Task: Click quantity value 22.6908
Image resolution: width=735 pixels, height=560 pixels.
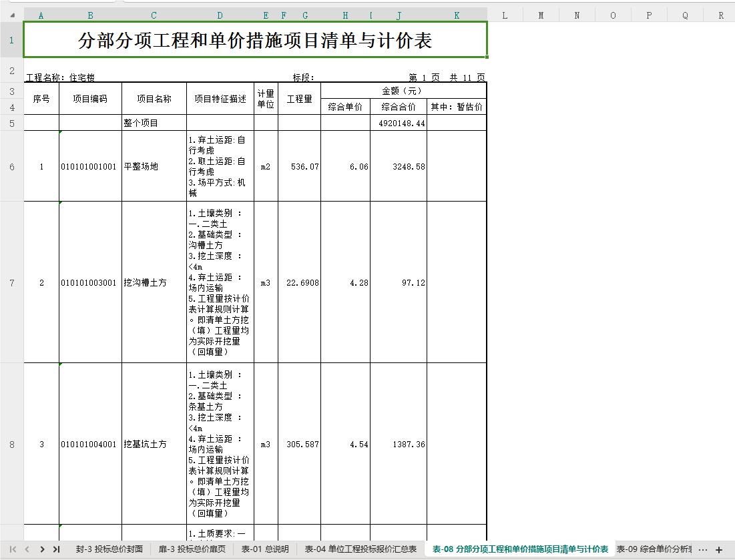Action: click(300, 282)
